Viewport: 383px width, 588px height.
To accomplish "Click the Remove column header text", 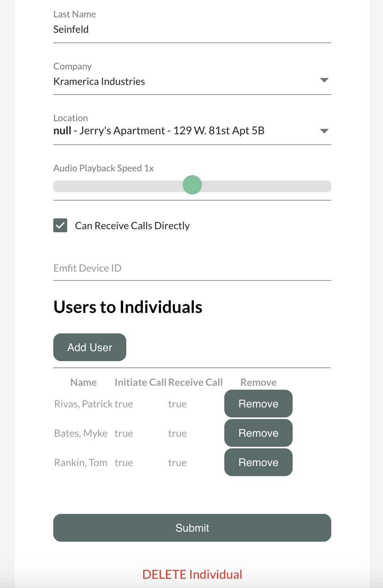I will [x=258, y=382].
